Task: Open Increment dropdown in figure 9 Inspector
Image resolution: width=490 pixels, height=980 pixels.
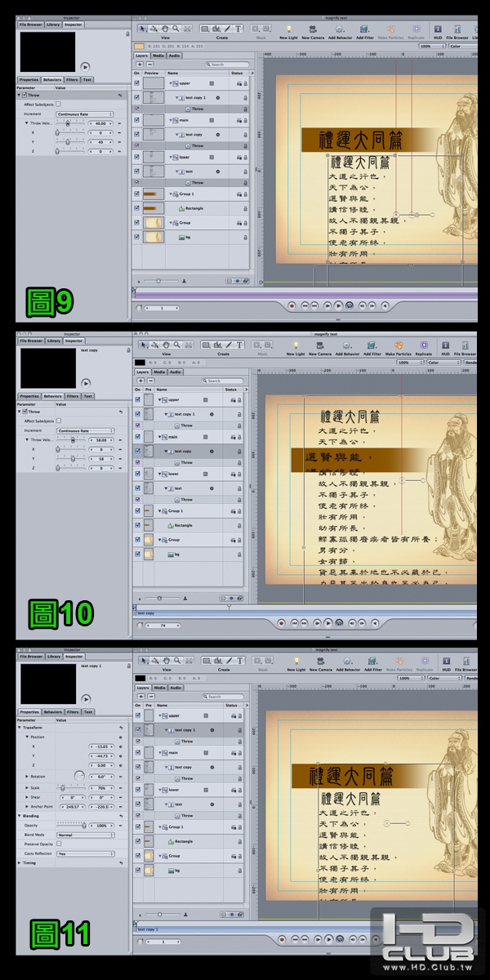Action: pos(85,114)
